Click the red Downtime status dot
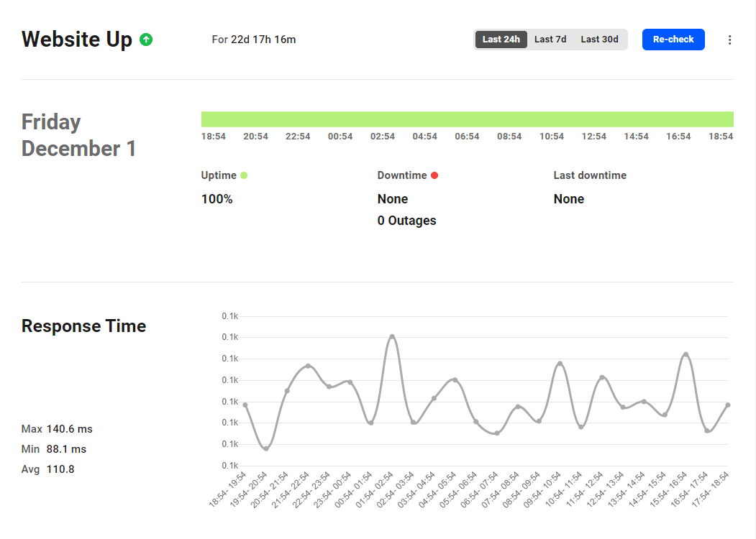This screenshot has width=756, height=539. tap(434, 175)
